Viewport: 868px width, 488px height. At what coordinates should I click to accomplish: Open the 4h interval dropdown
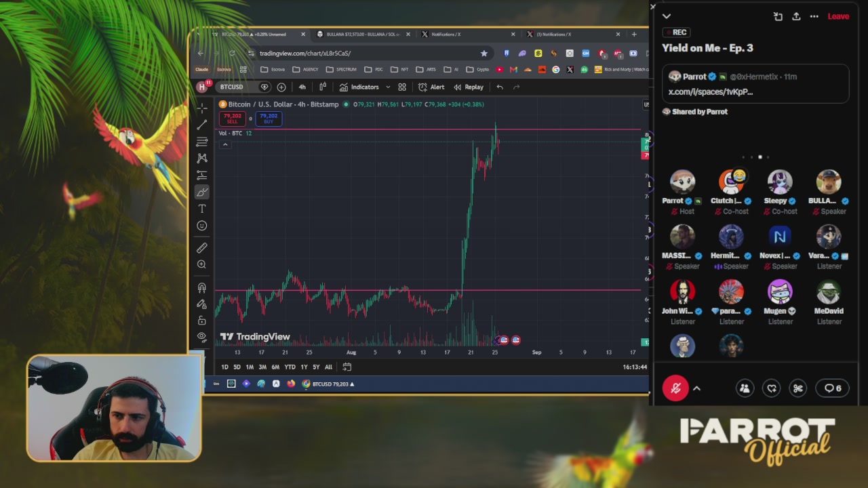(302, 87)
